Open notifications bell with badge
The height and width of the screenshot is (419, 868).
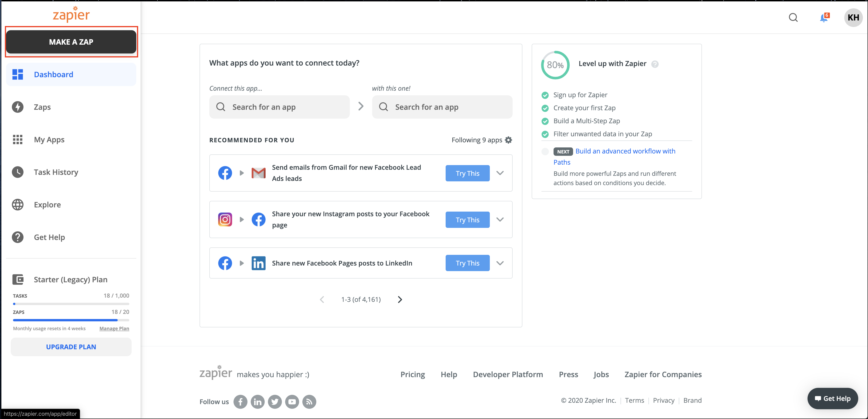click(x=824, y=17)
